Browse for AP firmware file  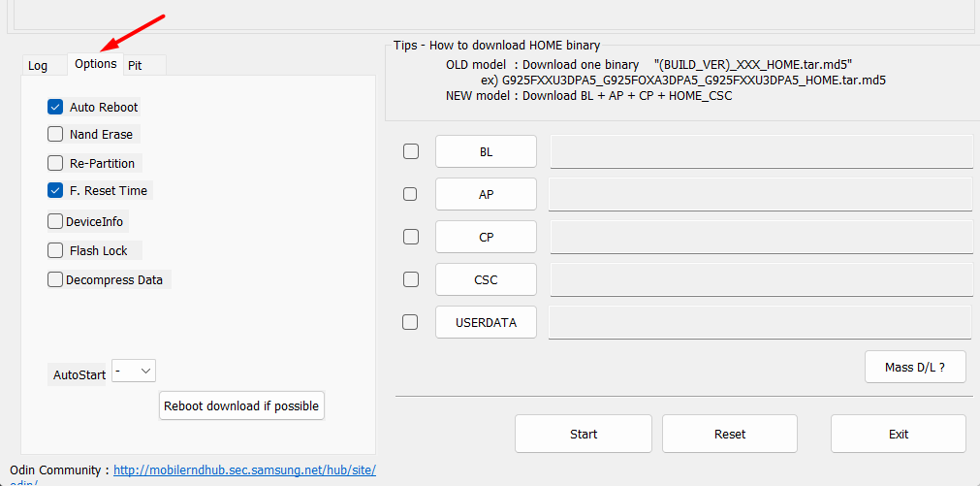click(486, 194)
